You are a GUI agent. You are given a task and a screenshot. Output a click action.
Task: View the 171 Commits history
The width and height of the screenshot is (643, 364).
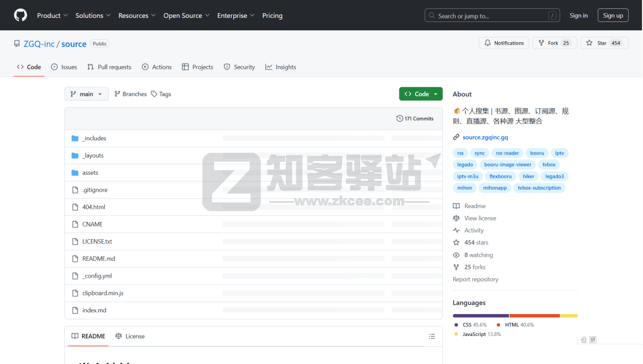(x=415, y=119)
